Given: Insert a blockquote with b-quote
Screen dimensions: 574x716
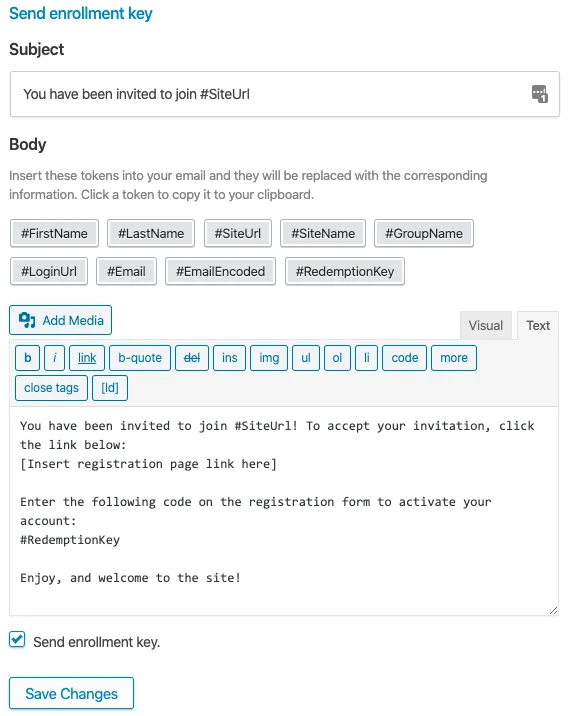Looking at the screenshot, I should 140,358.
